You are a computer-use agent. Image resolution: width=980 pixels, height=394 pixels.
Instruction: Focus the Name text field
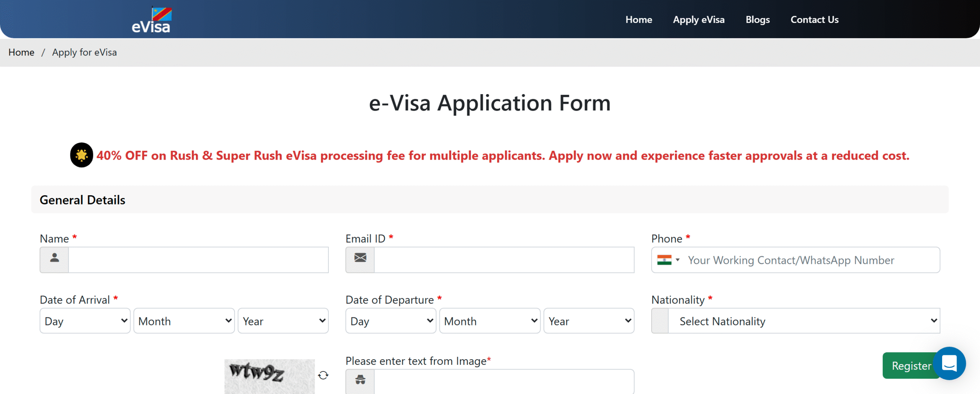point(198,260)
